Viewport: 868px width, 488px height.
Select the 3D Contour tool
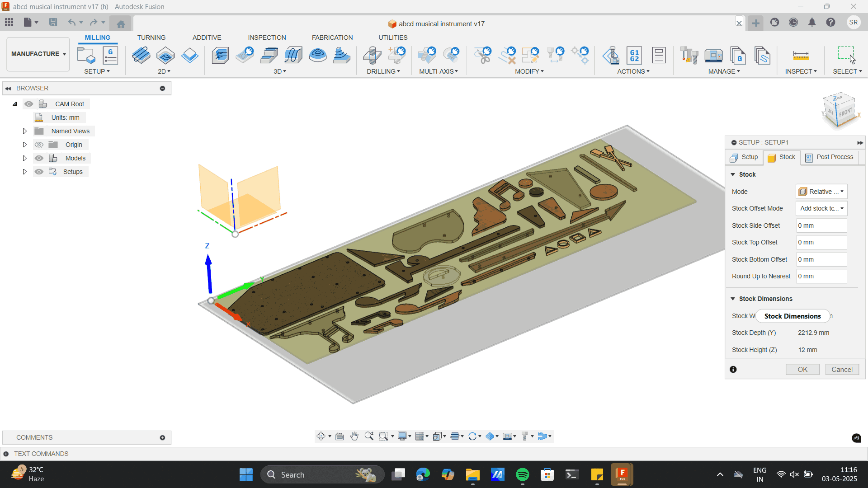[293, 55]
